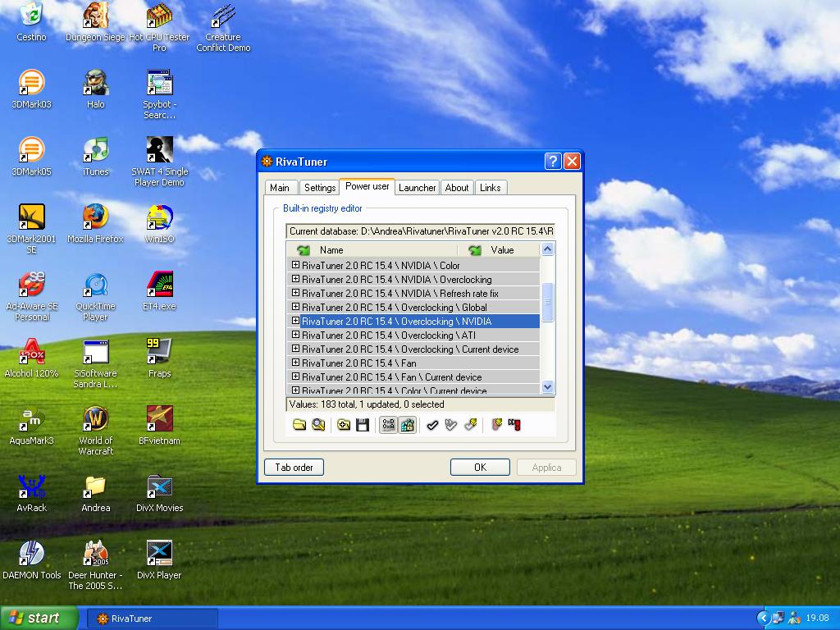Click the black checkmark icon
This screenshot has width=840, height=630.
click(x=432, y=425)
